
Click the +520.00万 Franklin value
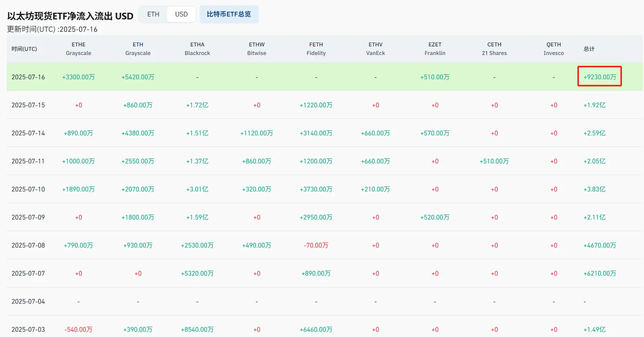point(435,217)
